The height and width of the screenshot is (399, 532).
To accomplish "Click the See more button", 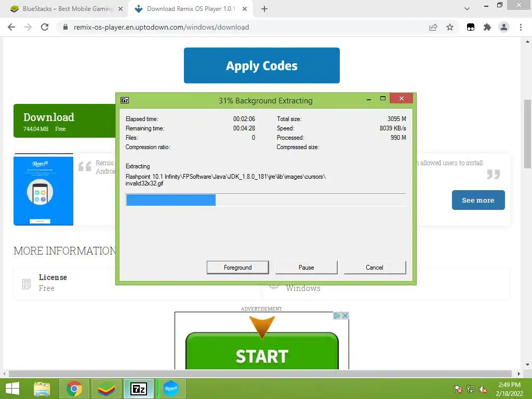I will click(478, 200).
